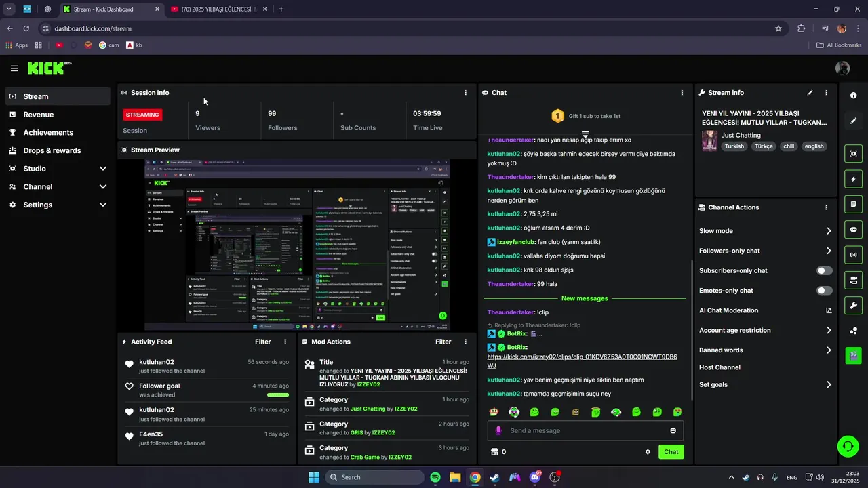Open the Session Info three-dot menu
The height and width of the screenshot is (488, 868).
coord(465,93)
